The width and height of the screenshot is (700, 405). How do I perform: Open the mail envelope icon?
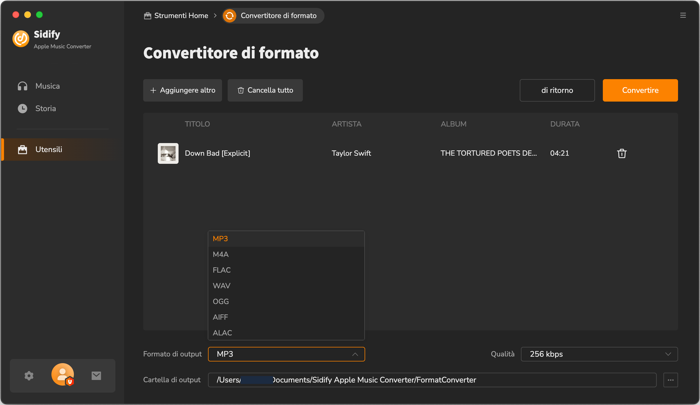click(x=96, y=376)
